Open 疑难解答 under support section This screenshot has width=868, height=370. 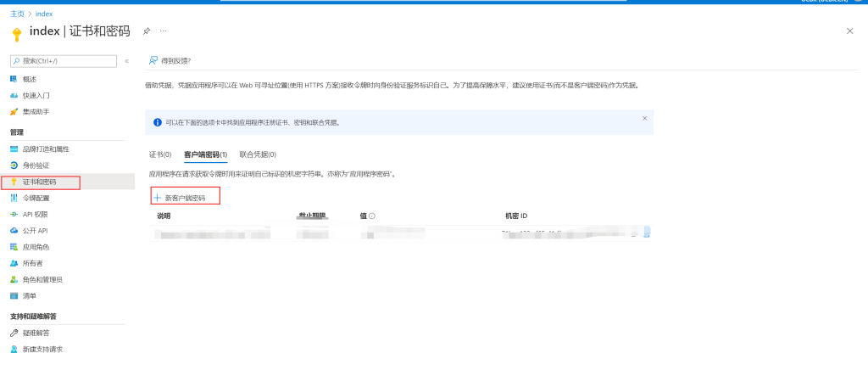click(x=36, y=333)
